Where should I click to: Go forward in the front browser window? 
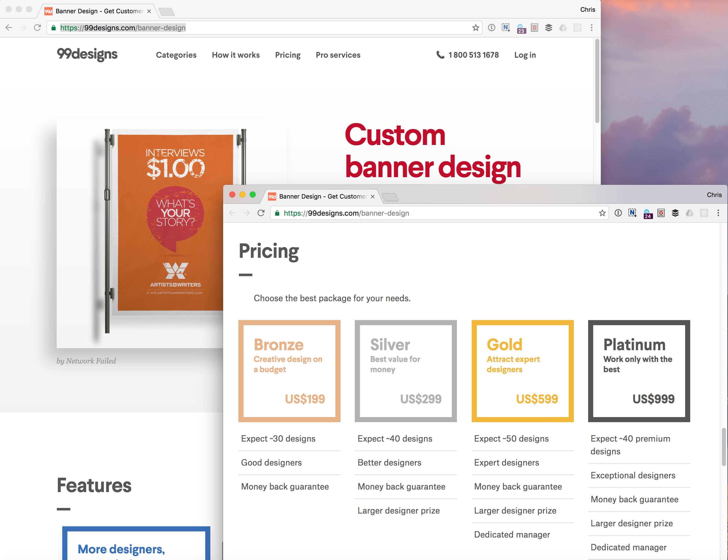(247, 213)
